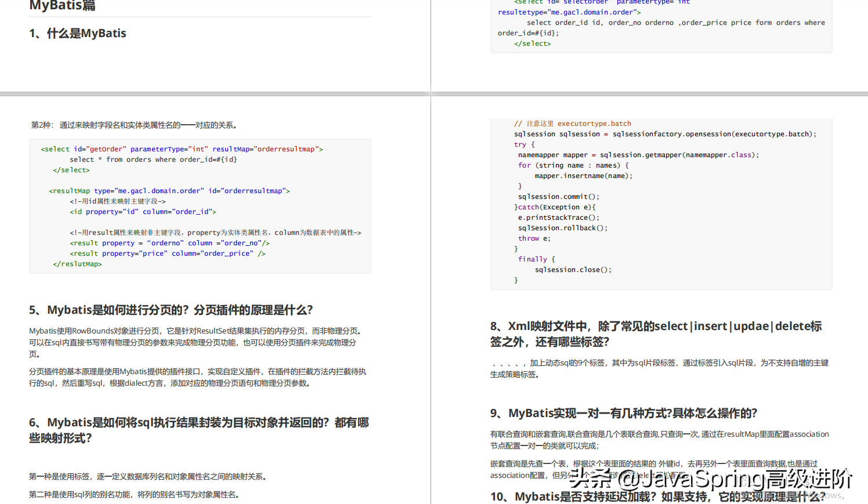Click result property="price" code line
Image resolution: width=868 pixels, height=504 pixels.
[168, 253]
